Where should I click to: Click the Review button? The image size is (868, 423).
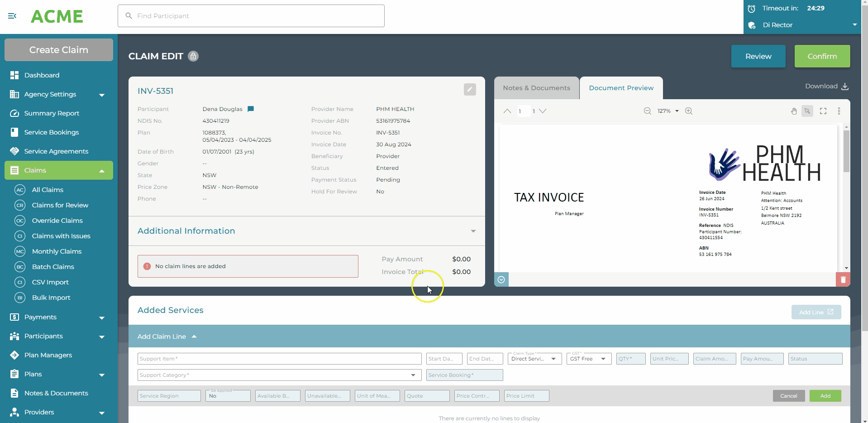(758, 56)
